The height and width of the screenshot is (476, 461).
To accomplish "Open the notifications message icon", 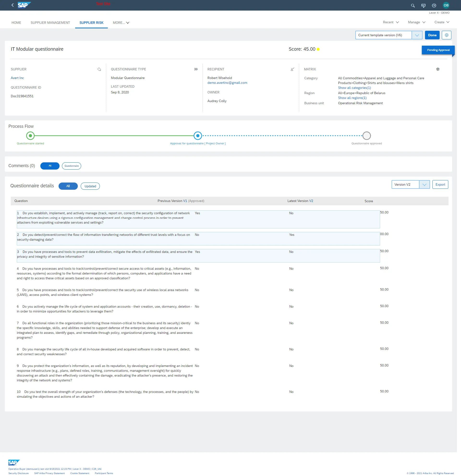I will click(423, 5).
